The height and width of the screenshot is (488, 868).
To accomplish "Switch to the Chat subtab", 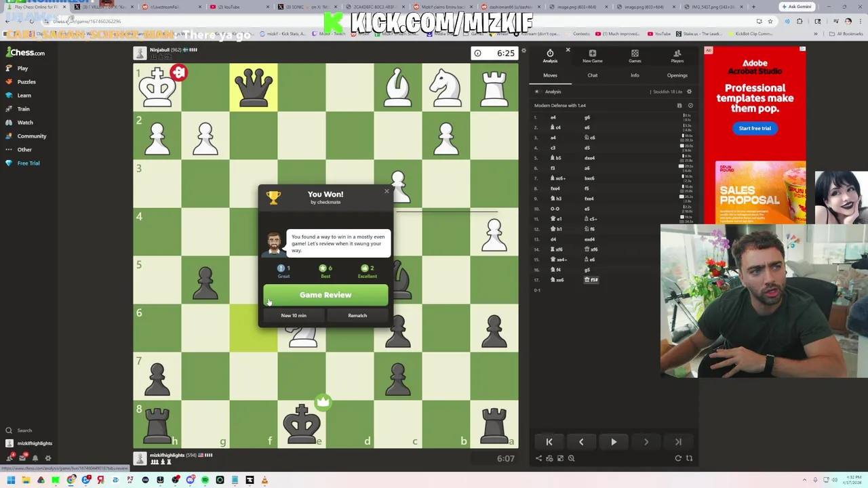I will [592, 75].
